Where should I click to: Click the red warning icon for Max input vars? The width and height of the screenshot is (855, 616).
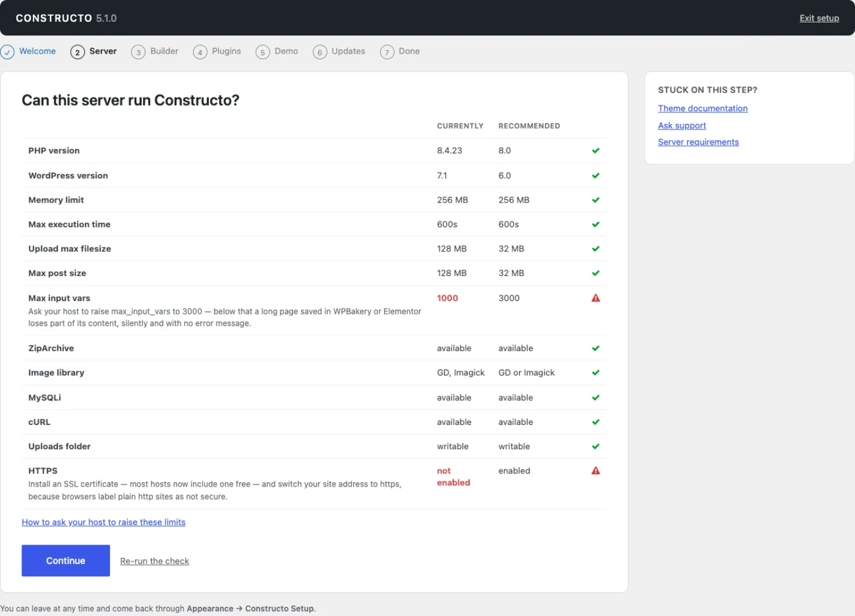coord(595,298)
